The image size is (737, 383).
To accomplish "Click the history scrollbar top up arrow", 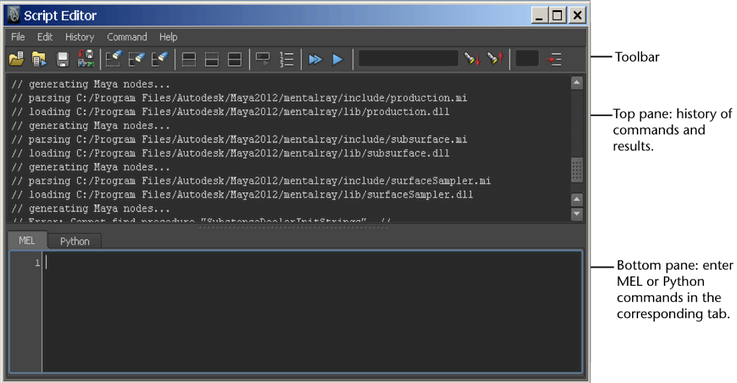I will point(577,83).
